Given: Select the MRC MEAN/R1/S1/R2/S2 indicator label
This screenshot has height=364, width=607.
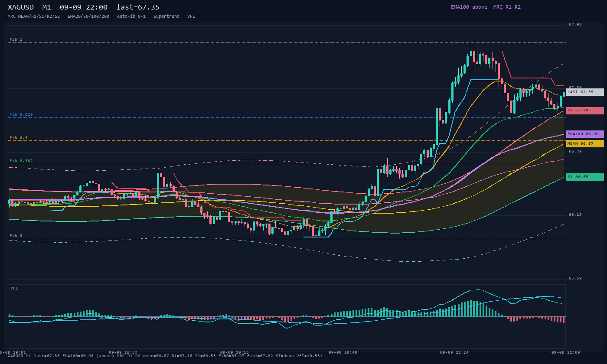Looking at the screenshot, I should click(x=34, y=16).
